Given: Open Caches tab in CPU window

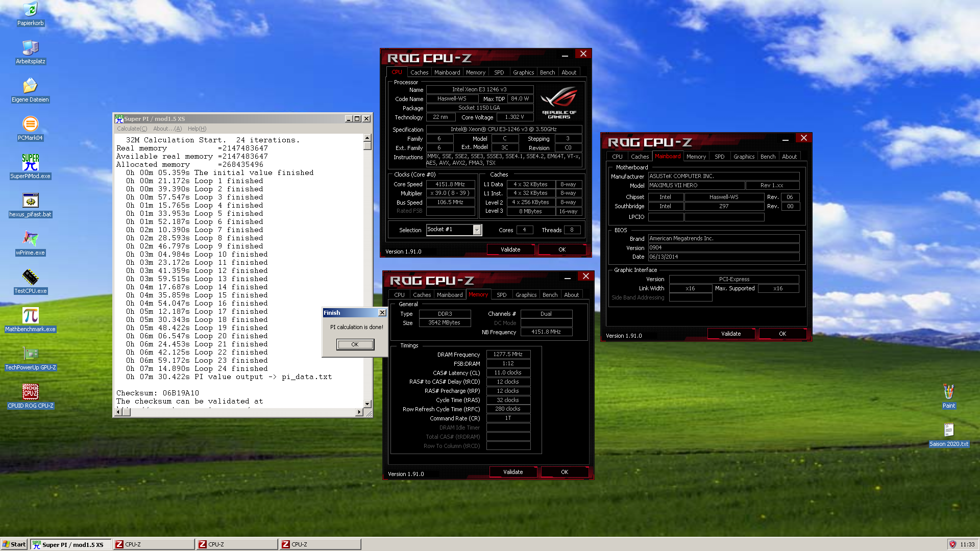Looking at the screenshot, I should [x=419, y=72].
